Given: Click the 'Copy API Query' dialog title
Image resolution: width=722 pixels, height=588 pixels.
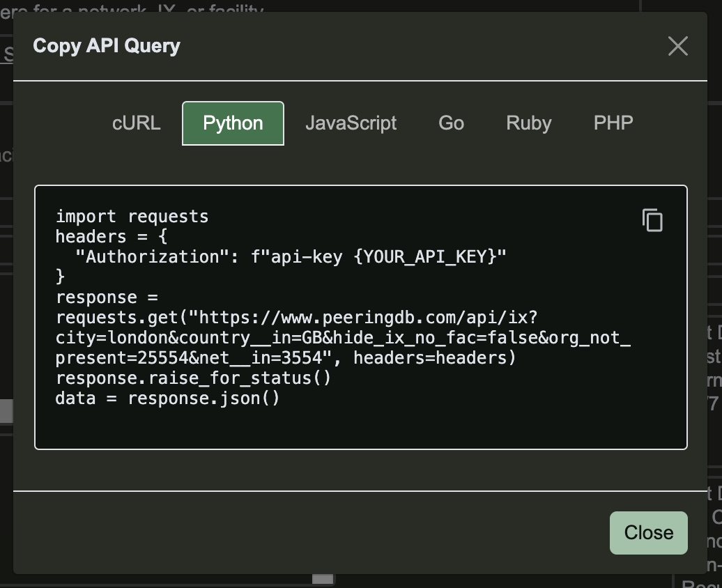Looking at the screenshot, I should (107, 46).
